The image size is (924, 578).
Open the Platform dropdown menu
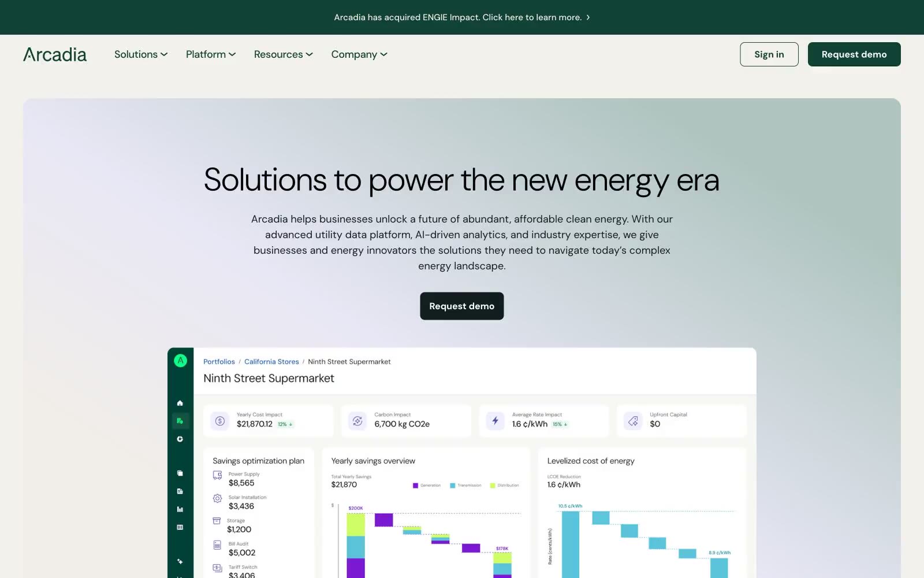[211, 54]
